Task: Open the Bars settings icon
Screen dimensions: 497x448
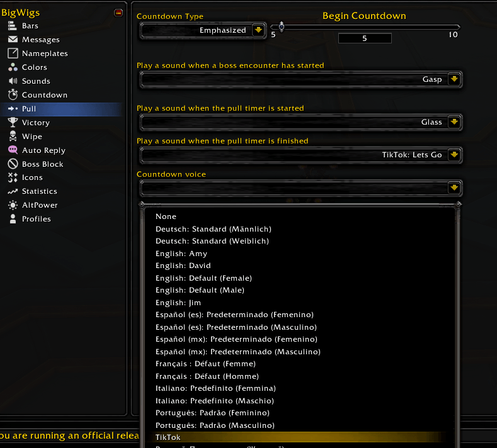Action: [x=13, y=26]
